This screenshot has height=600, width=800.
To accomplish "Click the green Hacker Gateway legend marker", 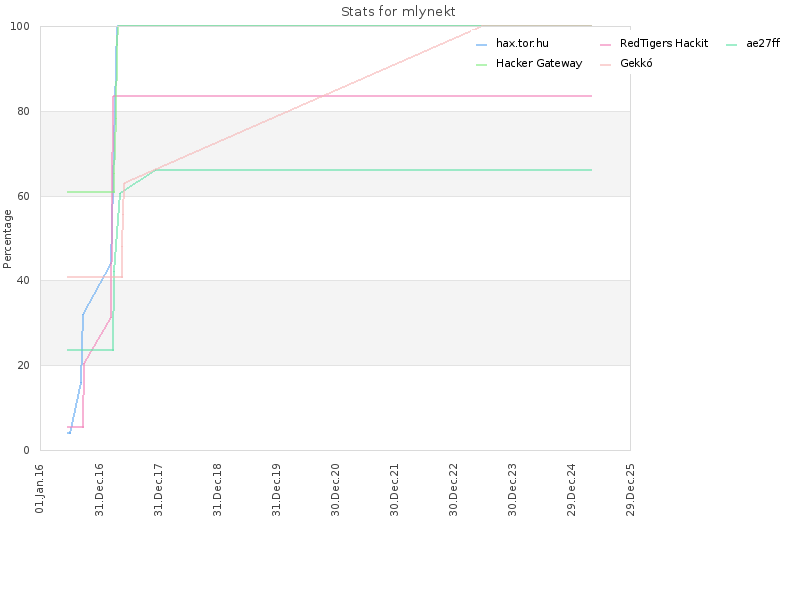I will coord(481,65).
